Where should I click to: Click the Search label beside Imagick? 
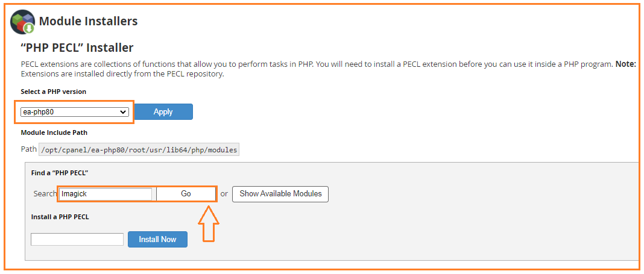tap(45, 193)
